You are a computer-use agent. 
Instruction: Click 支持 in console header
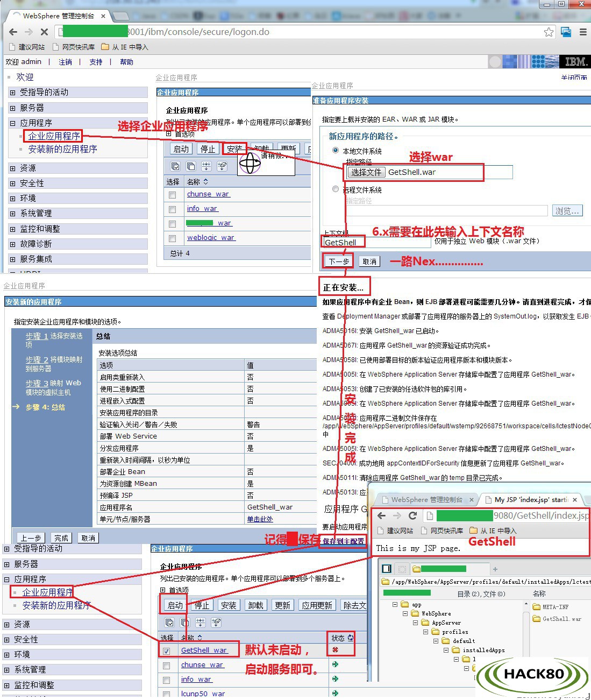pyautogui.click(x=96, y=62)
